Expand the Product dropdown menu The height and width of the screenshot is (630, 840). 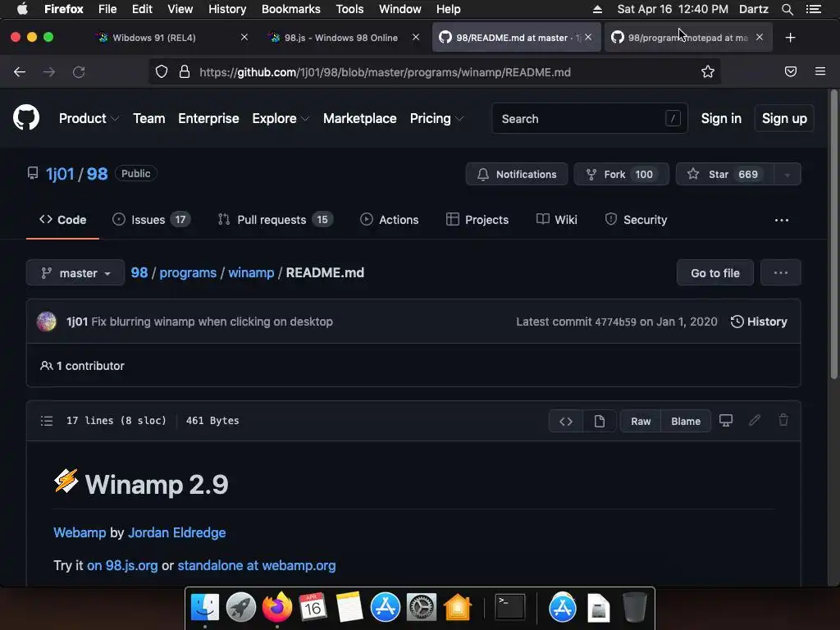click(89, 118)
